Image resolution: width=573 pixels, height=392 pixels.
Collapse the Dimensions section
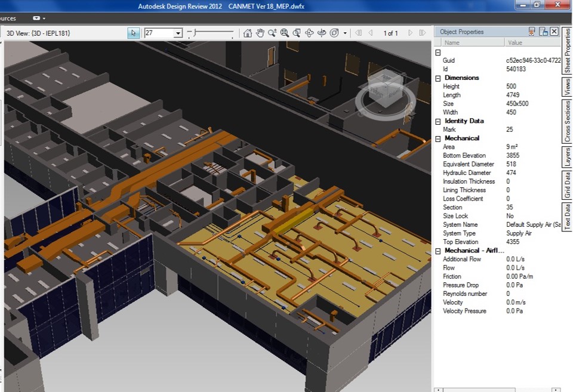click(x=438, y=78)
